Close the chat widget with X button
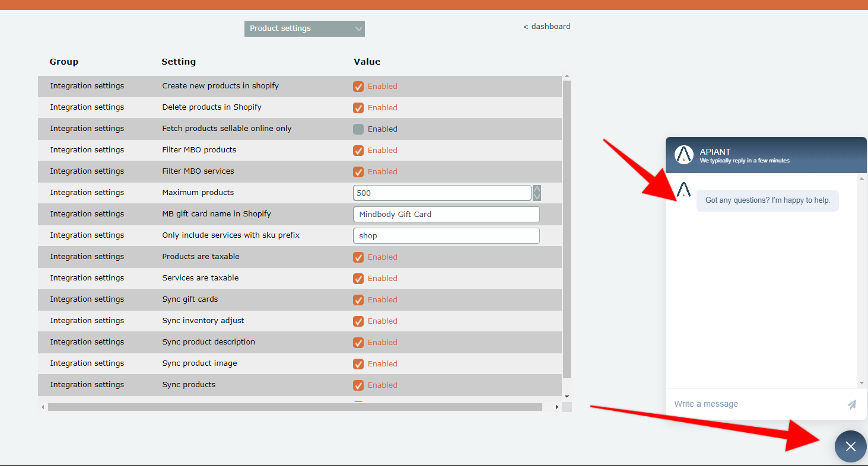The image size is (868, 466). pos(850,446)
